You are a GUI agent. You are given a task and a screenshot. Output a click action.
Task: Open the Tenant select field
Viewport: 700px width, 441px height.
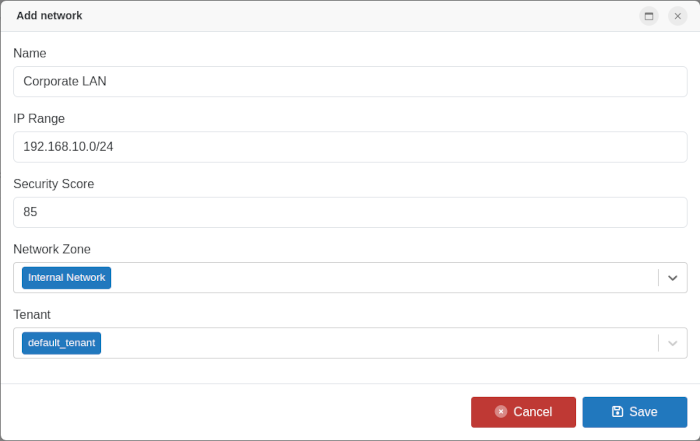click(x=380, y=343)
